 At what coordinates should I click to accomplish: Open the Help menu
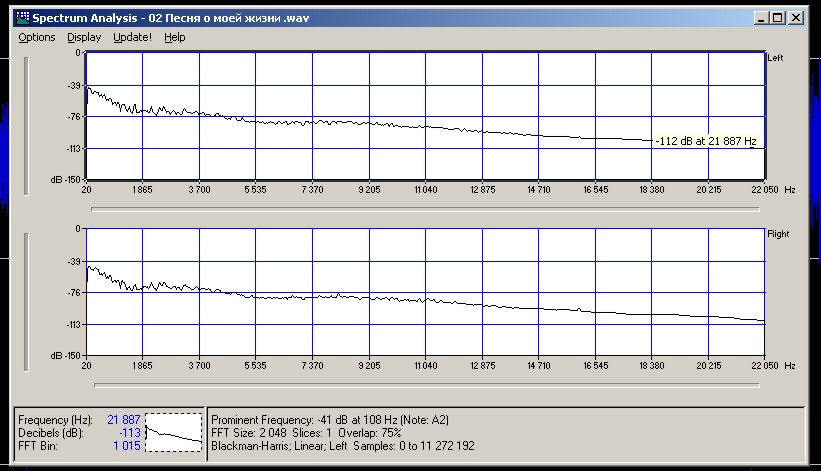tap(175, 37)
